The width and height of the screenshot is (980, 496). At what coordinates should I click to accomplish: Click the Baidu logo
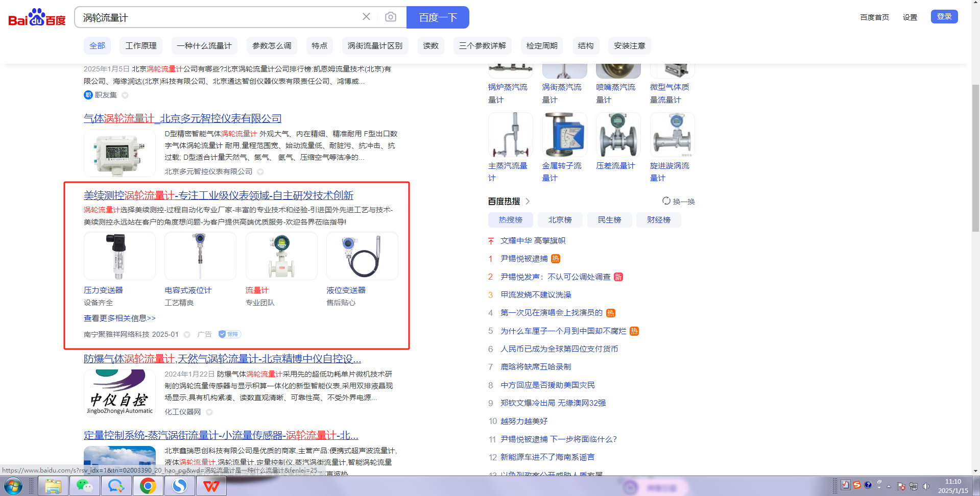[37, 17]
